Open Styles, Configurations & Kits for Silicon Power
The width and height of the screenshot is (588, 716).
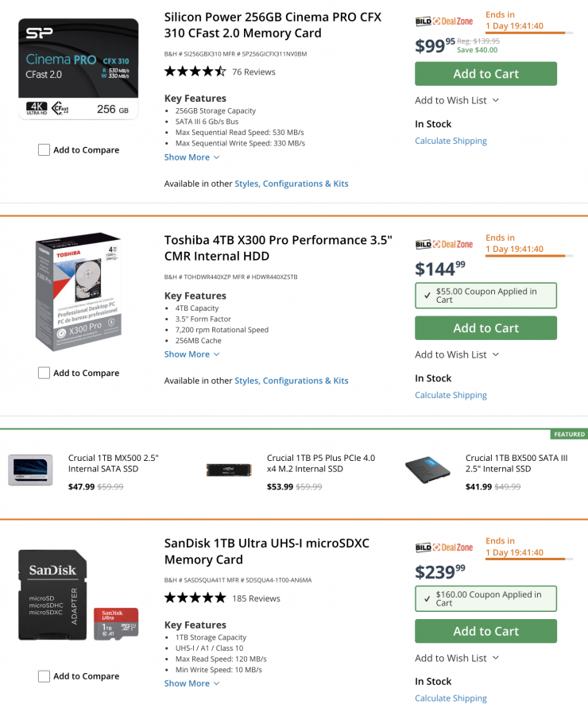pos(291,184)
